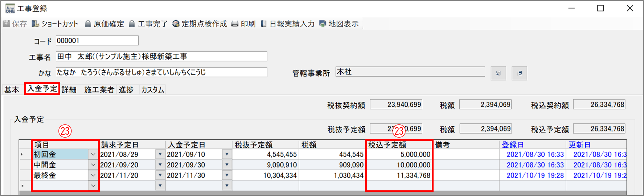Select the 税込予定額 cell showing 10,000,000
644x196 pixels.
coord(399,165)
